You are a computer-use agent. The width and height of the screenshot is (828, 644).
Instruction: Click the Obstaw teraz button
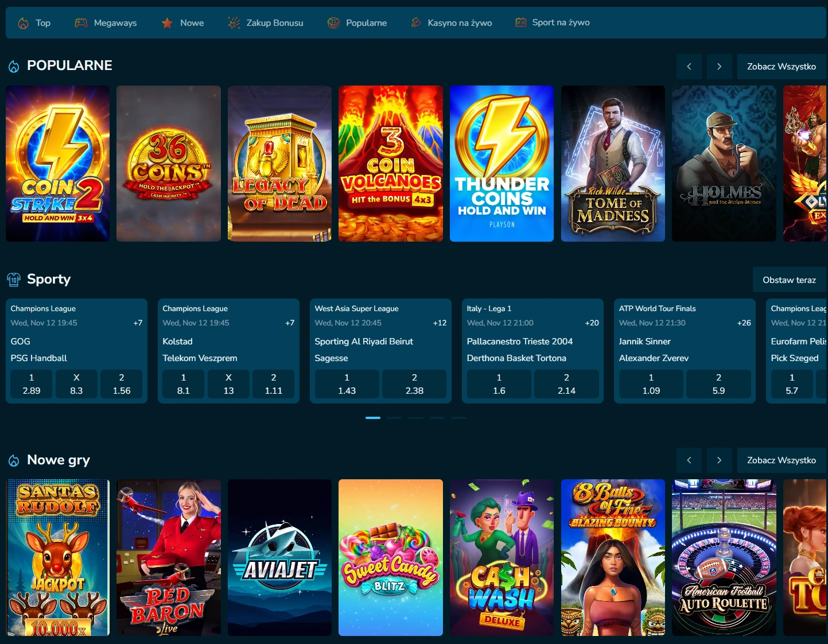point(789,280)
